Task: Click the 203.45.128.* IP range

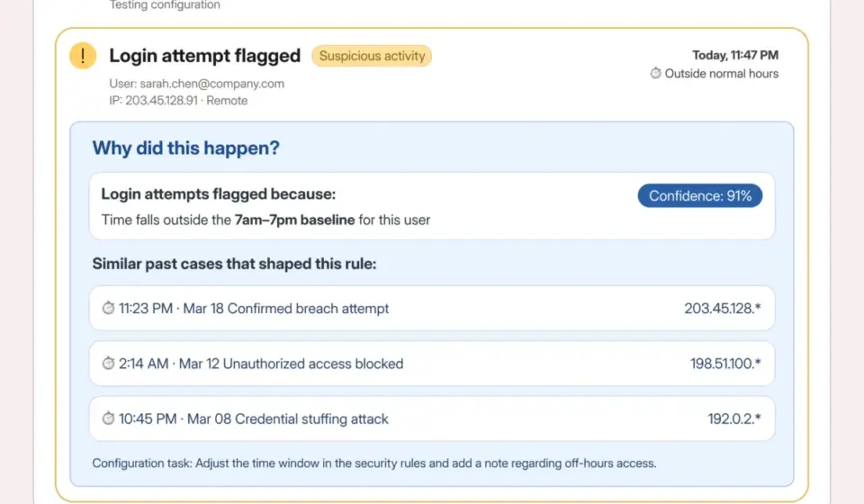Action: pos(723,309)
